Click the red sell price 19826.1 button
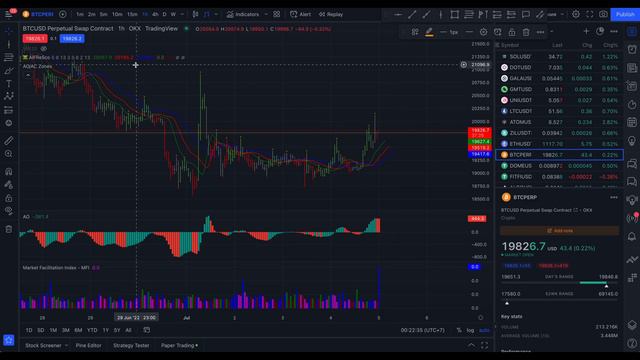The image size is (640, 360). click(35, 39)
